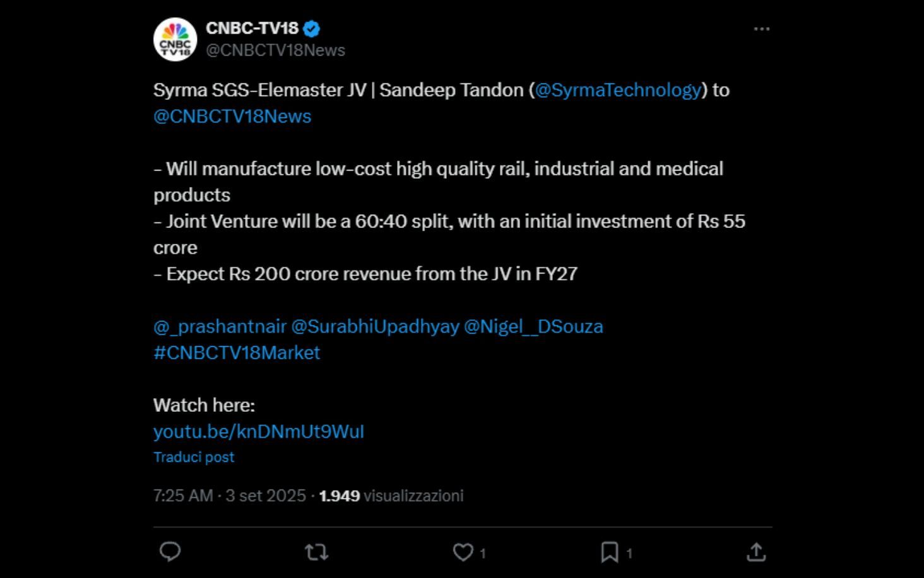Open the @CNBCTV18News handle under name
The width and height of the screenshot is (924, 578).
[x=275, y=51]
